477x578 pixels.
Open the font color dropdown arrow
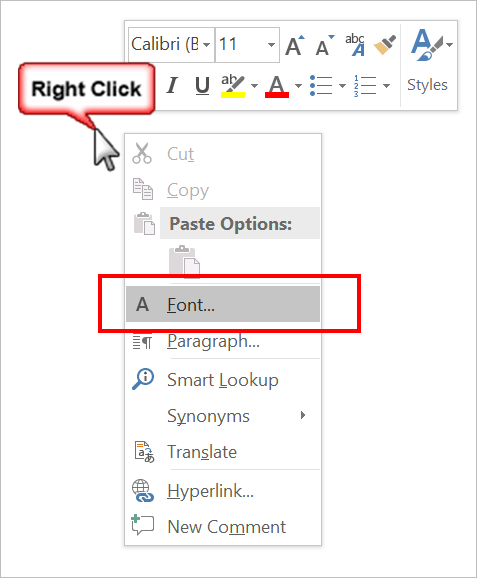(298, 86)
